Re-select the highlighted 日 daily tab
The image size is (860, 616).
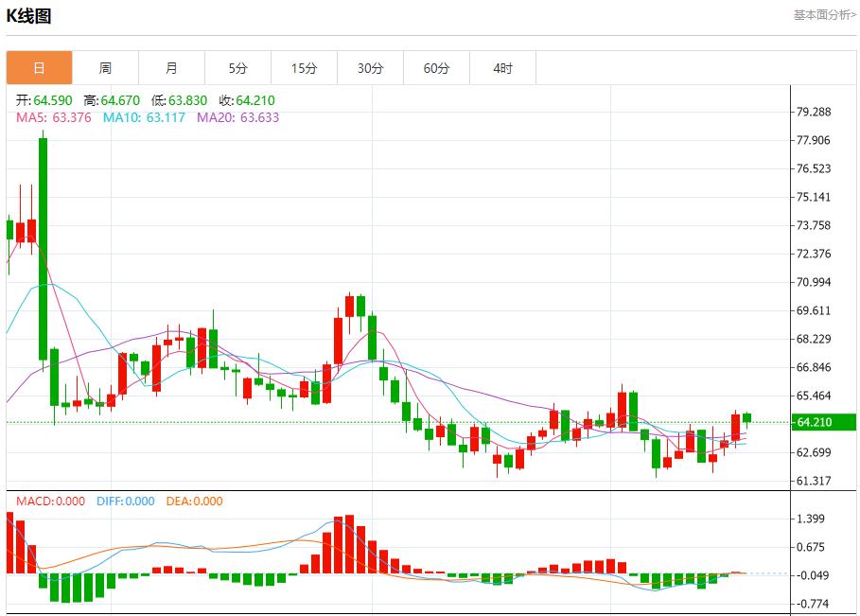39,67
